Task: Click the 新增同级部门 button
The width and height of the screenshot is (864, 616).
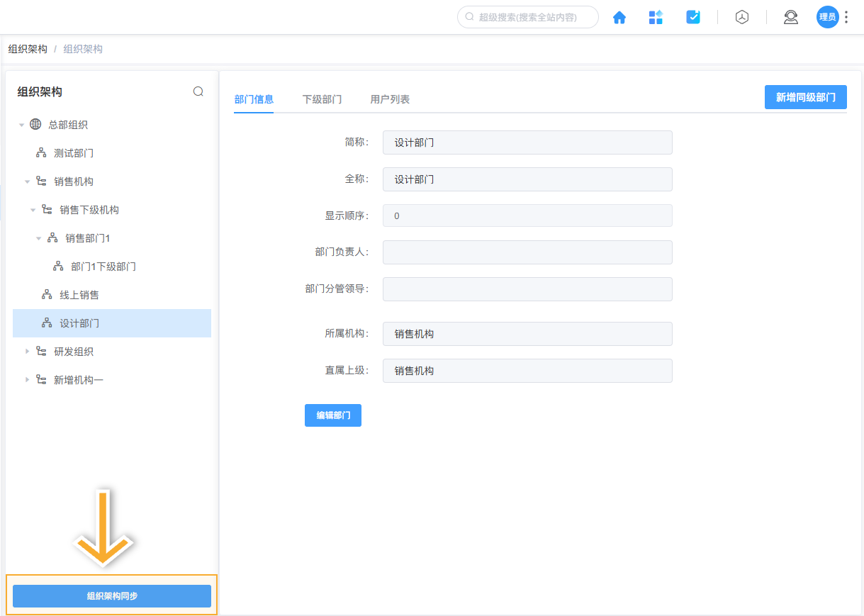Action: coord(805,96)
